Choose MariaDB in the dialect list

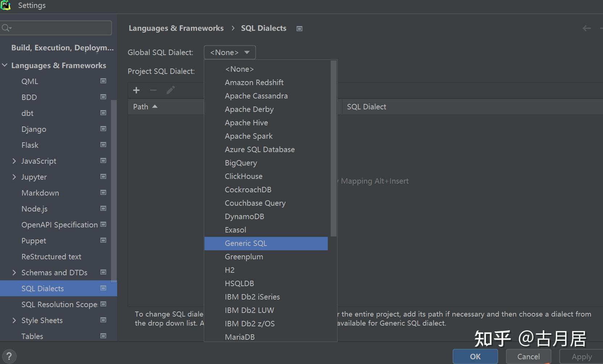(x=240, y=337)
